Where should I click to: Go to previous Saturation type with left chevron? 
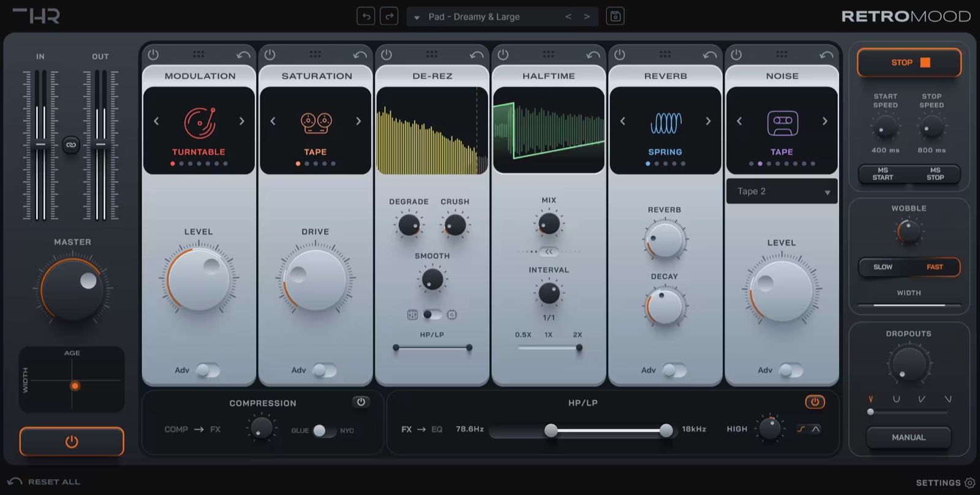coord(273,121)
